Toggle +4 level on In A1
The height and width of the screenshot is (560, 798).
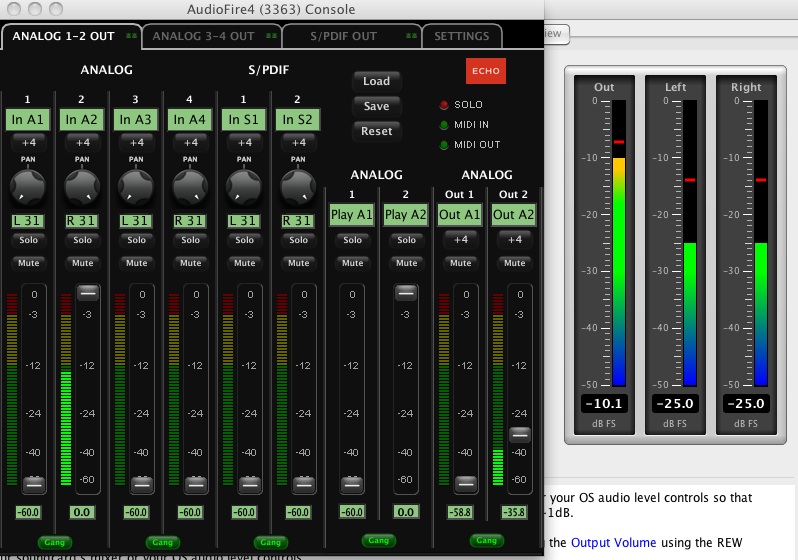click(28, 143)
